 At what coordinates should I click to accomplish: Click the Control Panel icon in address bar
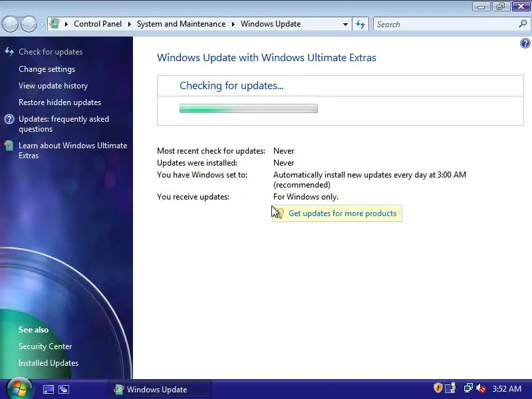pos(55,24)
